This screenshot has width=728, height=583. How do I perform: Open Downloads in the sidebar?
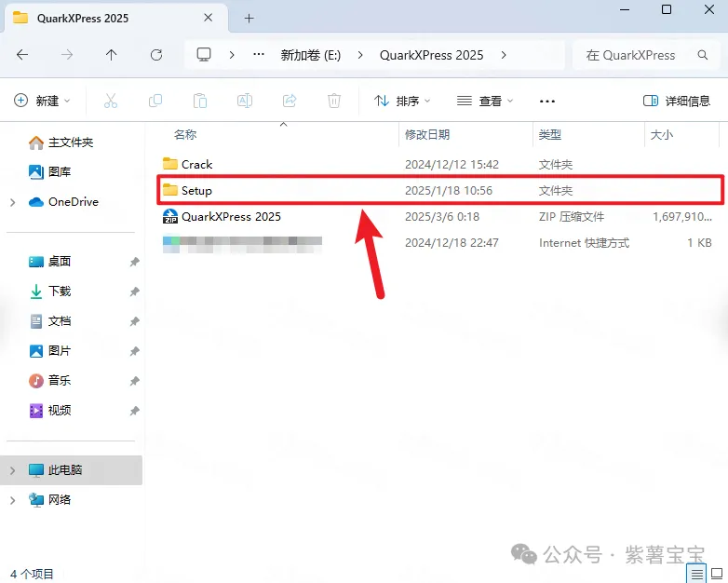pos(60,291)
